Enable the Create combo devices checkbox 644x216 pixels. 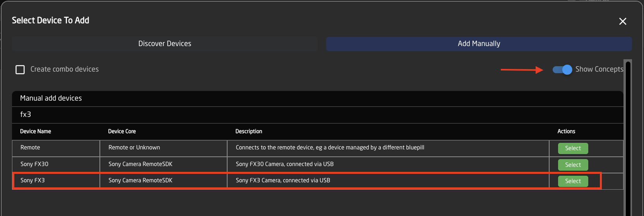tap(20, 69)
